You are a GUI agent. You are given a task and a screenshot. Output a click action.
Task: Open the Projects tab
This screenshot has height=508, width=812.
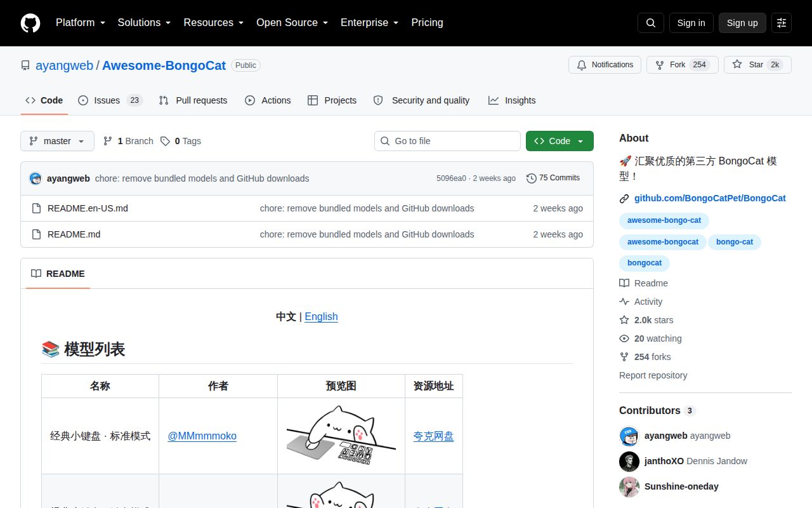[332, 100]
